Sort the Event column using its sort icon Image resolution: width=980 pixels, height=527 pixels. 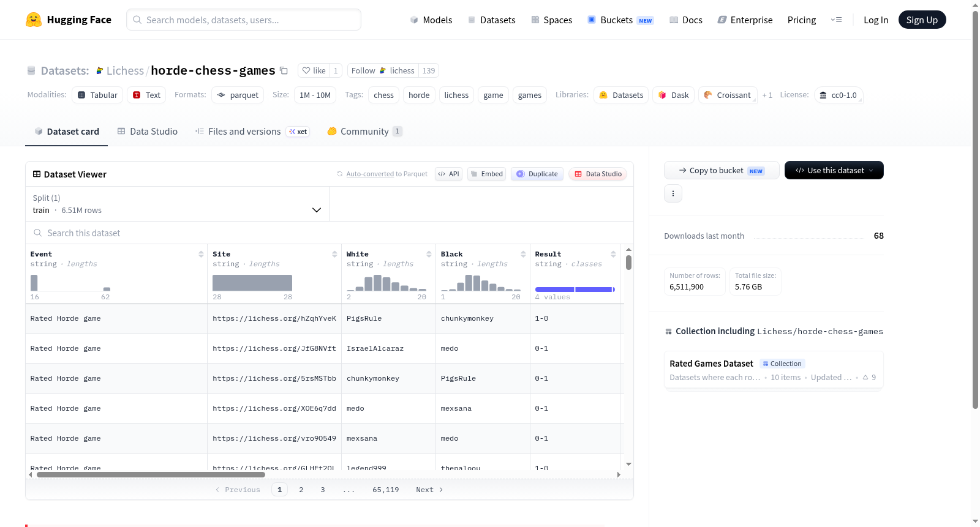(x=201, y=254)
